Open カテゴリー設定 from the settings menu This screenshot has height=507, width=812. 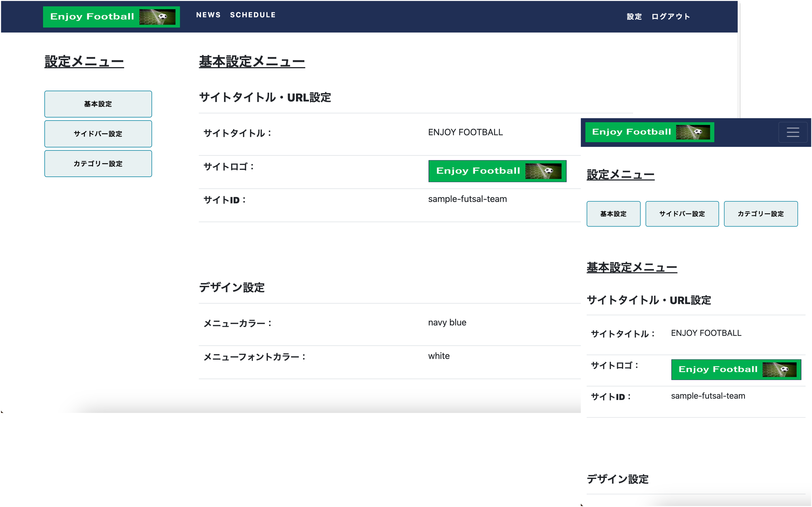(98, 164)
